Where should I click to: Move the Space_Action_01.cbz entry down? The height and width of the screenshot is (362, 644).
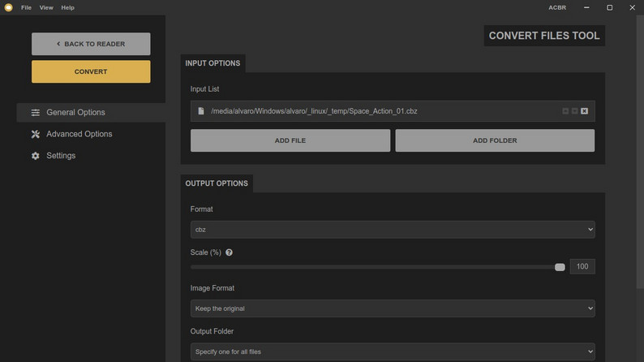pyautogui.click(x=574, y=111)
